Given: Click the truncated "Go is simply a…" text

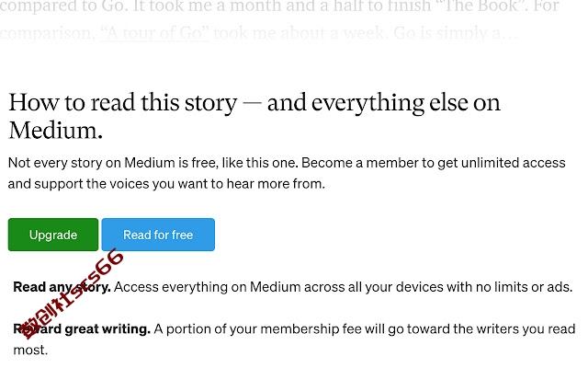Looking at the screenshot, I should (456, 33).
